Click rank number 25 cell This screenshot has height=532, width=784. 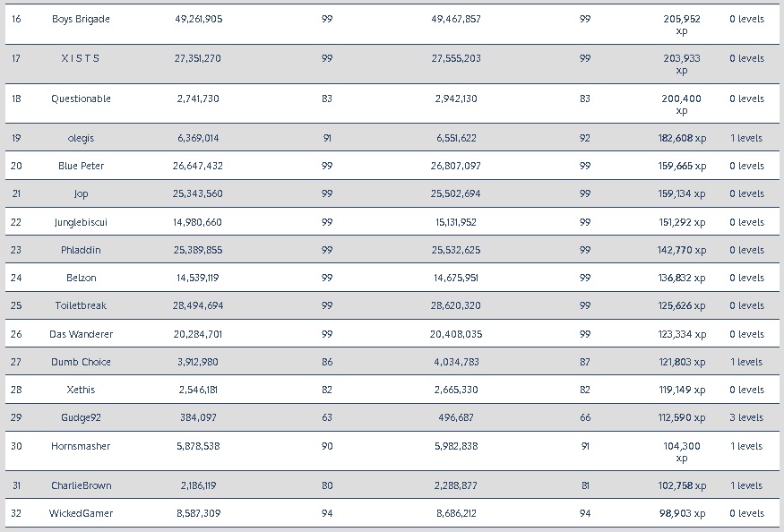point(16,305)
